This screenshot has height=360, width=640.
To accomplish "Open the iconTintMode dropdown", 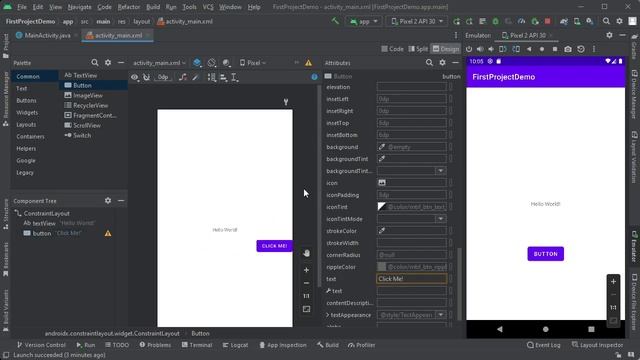I will 440,219.
